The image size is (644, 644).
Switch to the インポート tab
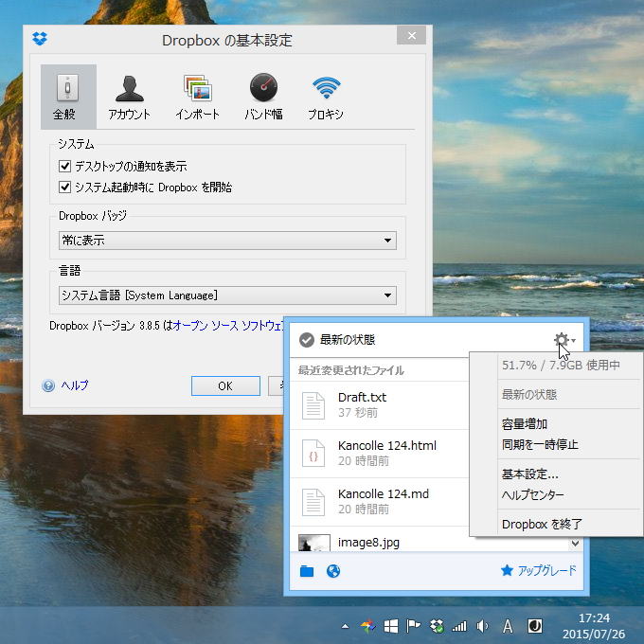point(198,97)
